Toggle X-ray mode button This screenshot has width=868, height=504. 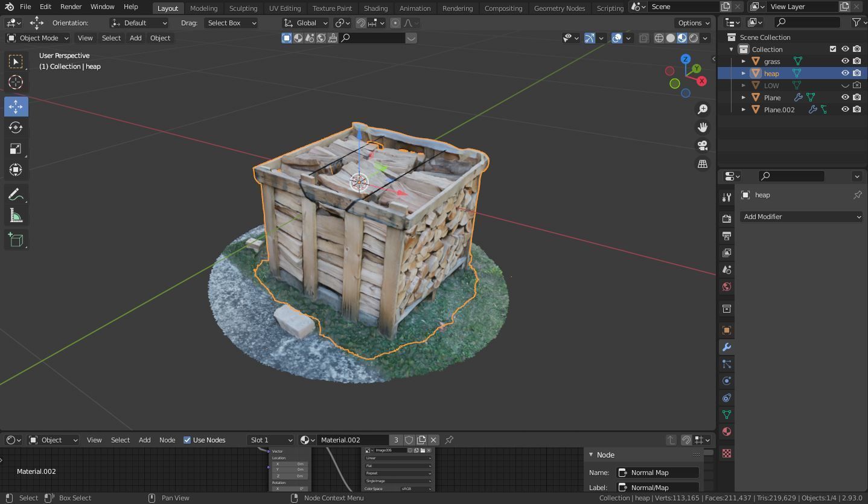[x=643, y=38]
